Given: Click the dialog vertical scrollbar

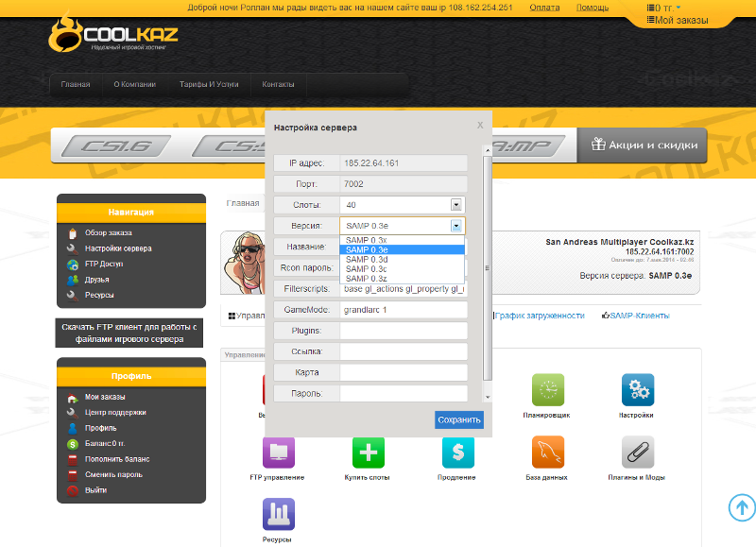Looking at the screenshot, I should [488, 268].
